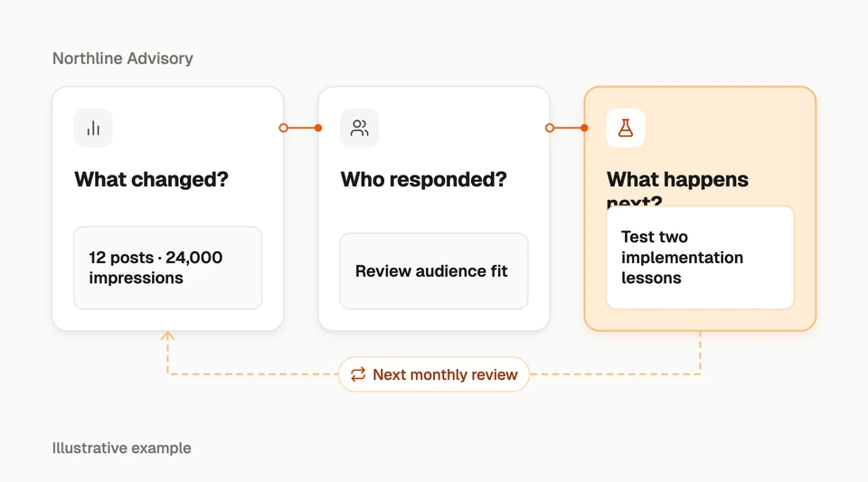The width and height of the screenshot is (868, 482).
Task: Click the flask icon in the orange card
Action: tap(626, 128)
